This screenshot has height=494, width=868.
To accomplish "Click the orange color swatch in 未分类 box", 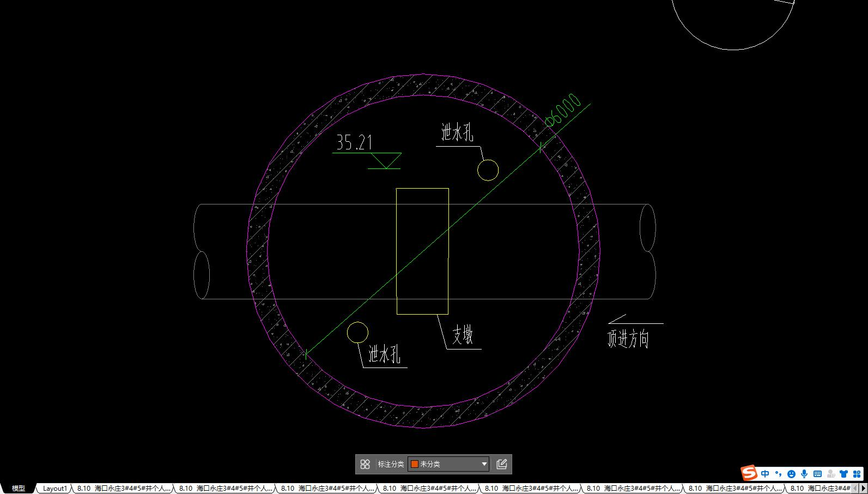I will click(x=415, y=464).
